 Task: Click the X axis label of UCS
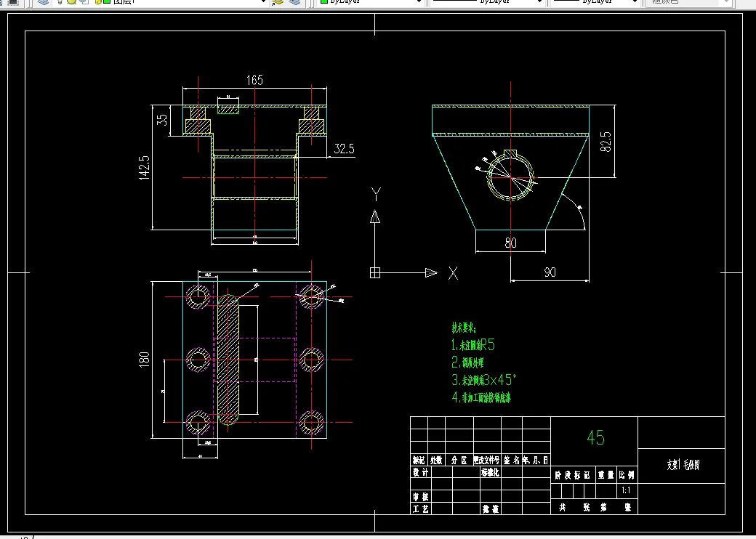(453, 274)
